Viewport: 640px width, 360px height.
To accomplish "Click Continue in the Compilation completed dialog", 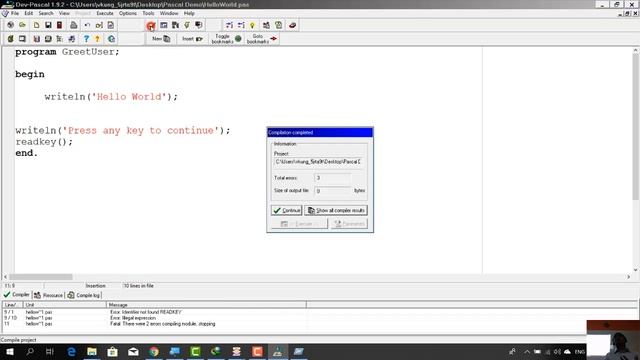I will click(x=287, y=210).
